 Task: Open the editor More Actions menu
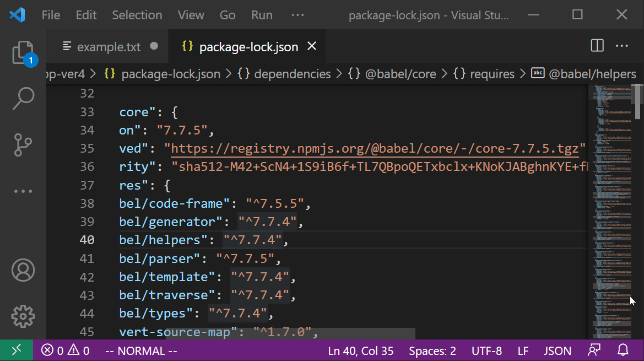click(x=622, y=46)
